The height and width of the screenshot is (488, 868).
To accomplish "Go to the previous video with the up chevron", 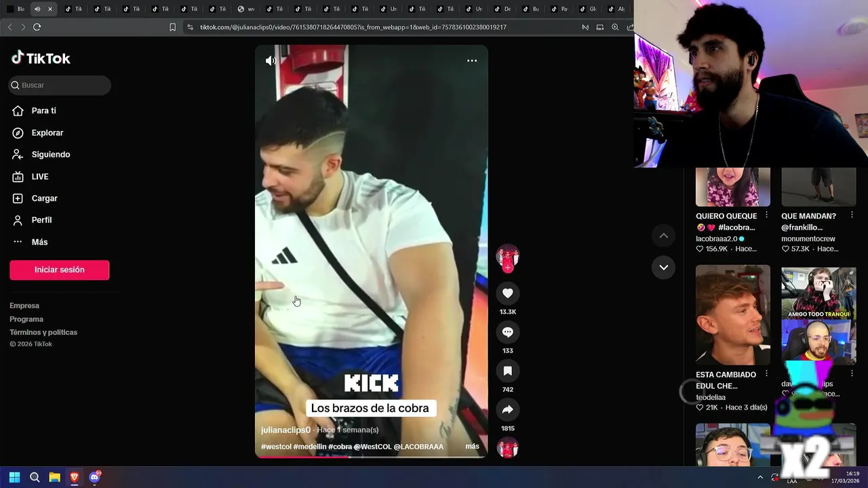I will [x=663, y=236].
